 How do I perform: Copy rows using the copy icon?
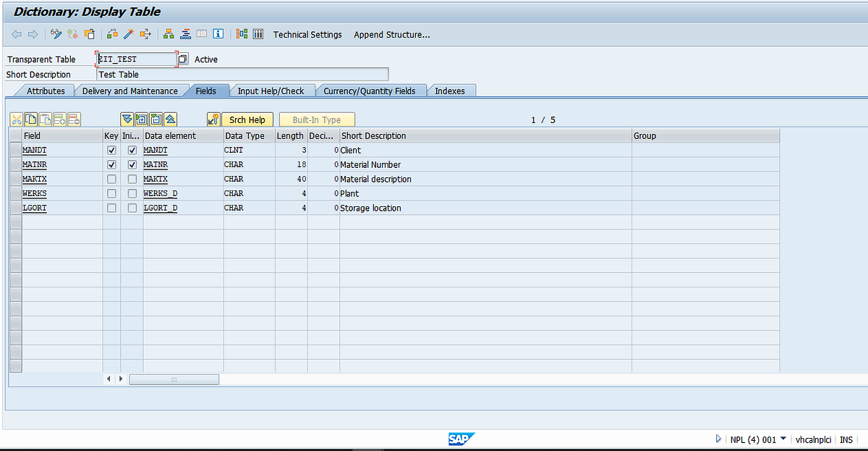point(30,119)
